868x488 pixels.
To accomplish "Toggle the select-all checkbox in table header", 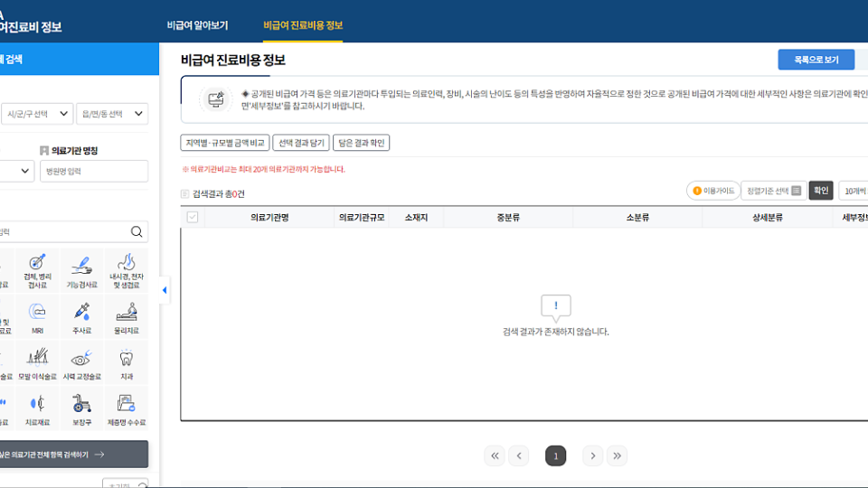I will click(x=193, y=217).
